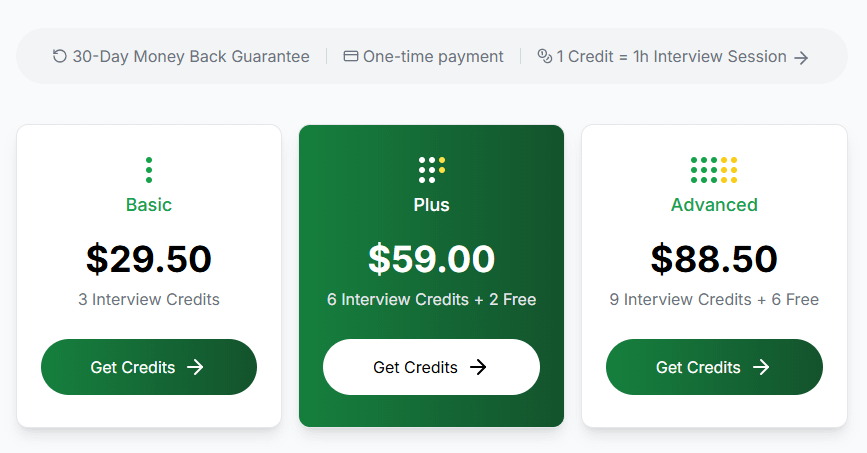Select the $29.50 price
Viewport: 867px width, 453px height.
pyautogui.click(x=149, y=259)
